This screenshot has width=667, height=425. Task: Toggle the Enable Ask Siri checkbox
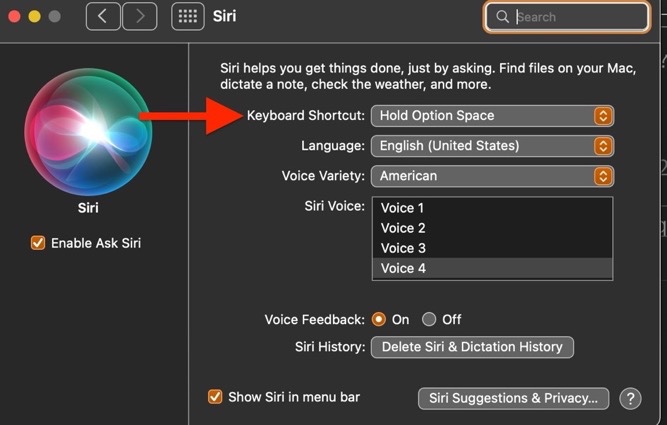[38, 243]
